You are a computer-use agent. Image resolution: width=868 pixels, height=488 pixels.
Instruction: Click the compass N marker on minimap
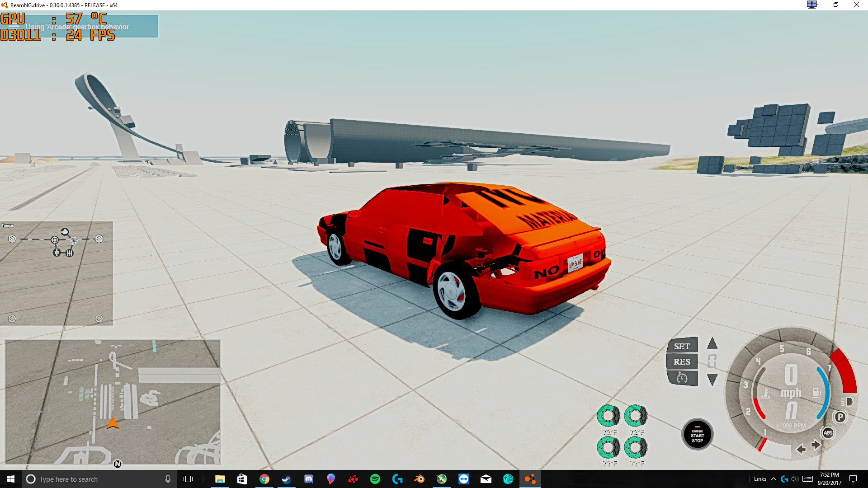click(118, 464)
